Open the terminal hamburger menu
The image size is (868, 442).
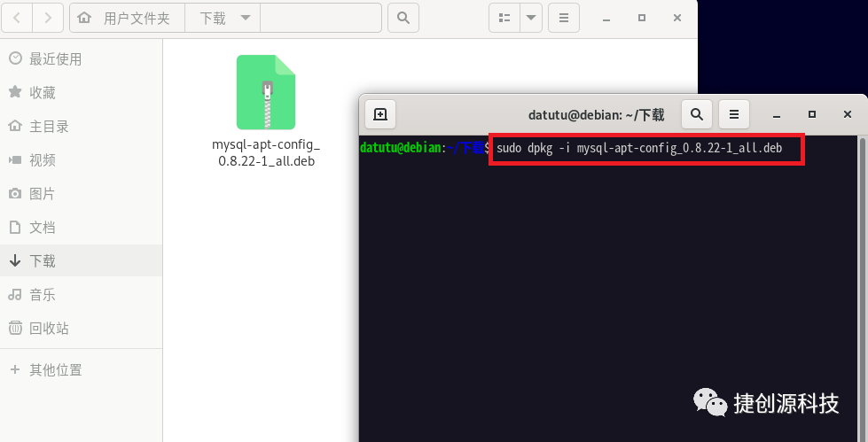tap(734, 114)
